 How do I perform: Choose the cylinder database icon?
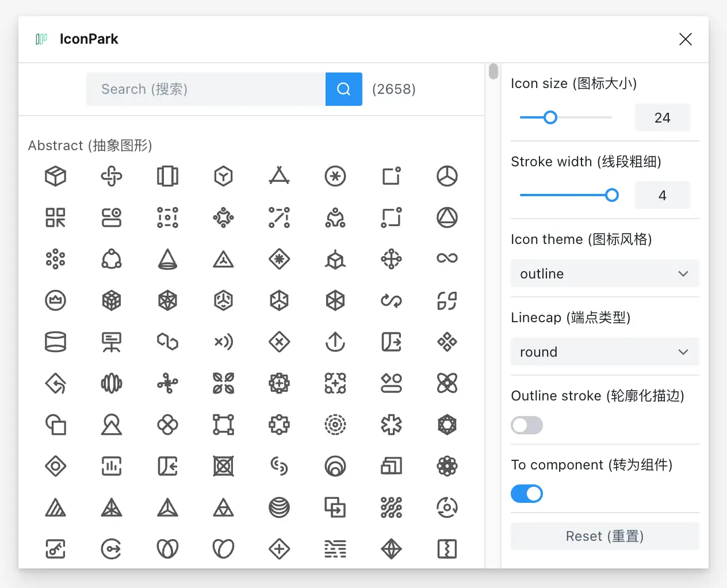point(56,342)
